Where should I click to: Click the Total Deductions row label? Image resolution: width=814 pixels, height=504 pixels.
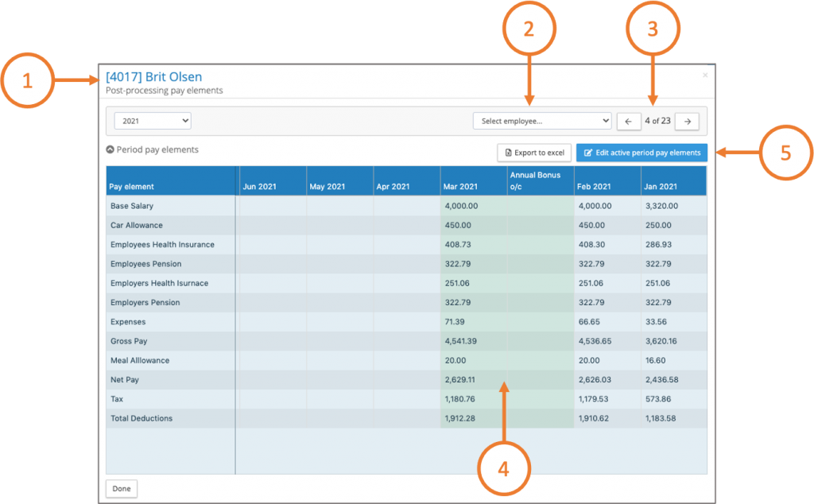pos(141,418)
